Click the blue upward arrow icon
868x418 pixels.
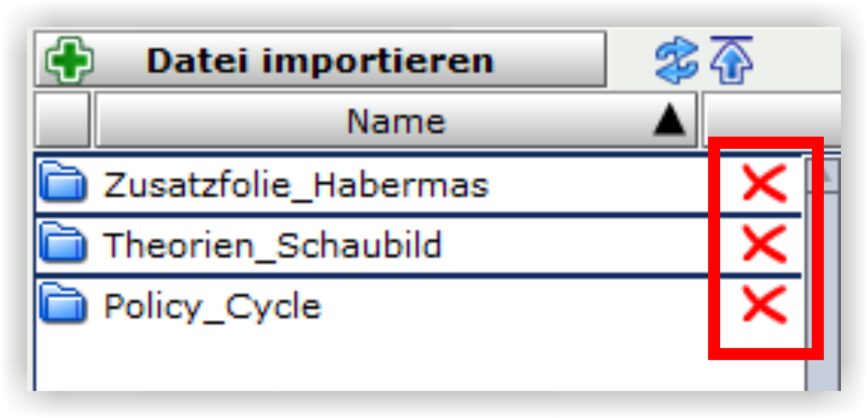[732, 60]
